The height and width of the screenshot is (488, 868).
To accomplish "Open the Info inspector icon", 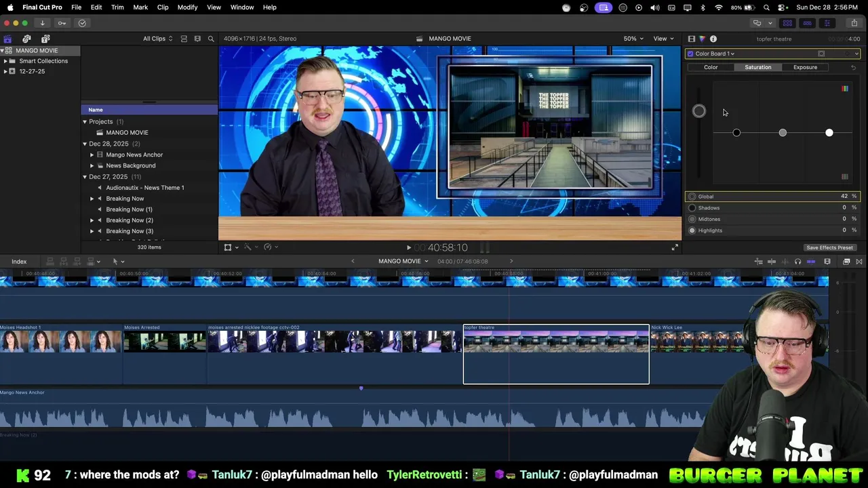I will click(x=713, y=39).
